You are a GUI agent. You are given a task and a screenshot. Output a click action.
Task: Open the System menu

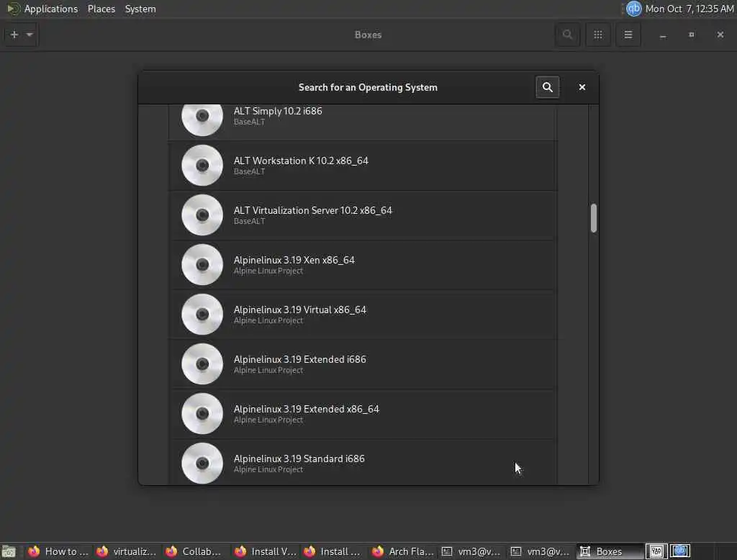click(140, 9)
